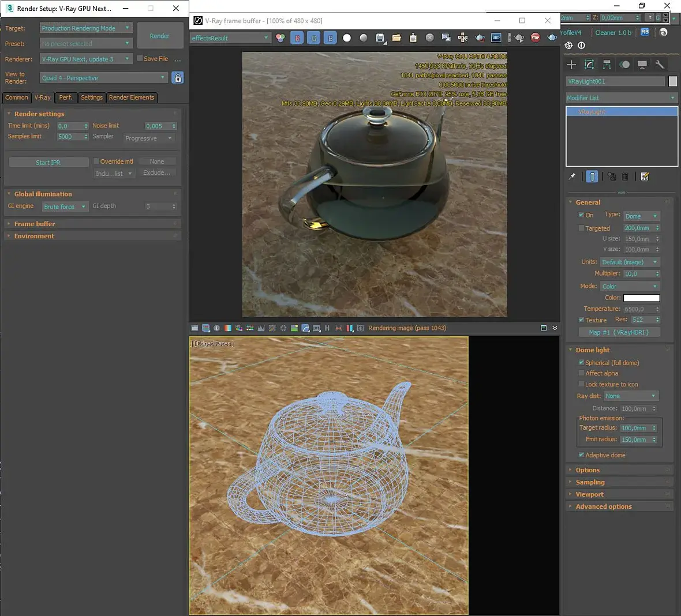This screenshot has height=616, width=681.
Task: Click the white light Color swatch
Action: tap(641, 298)
